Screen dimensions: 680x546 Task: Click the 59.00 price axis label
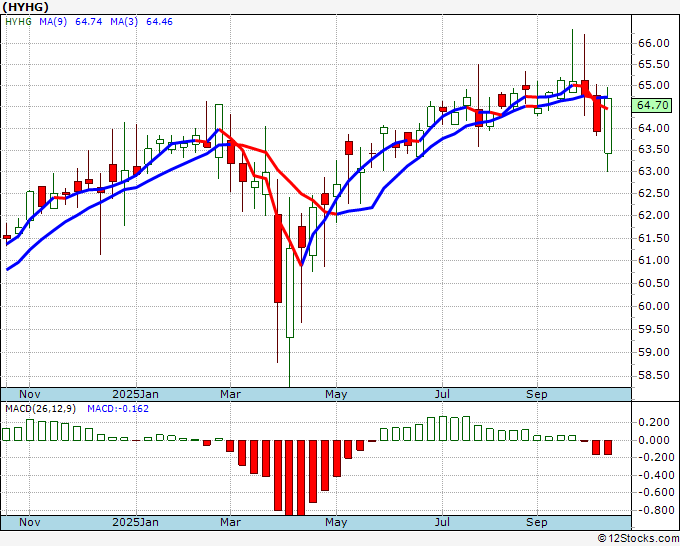tap(654, 352)
